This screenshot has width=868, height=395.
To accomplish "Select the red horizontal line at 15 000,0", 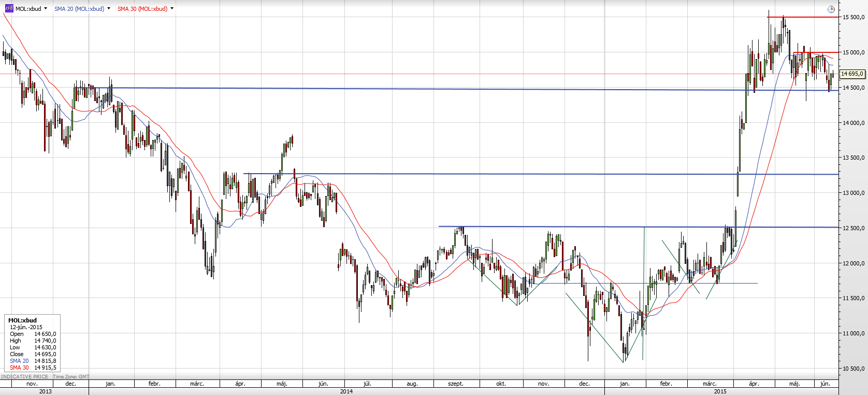I will [816, 52].
